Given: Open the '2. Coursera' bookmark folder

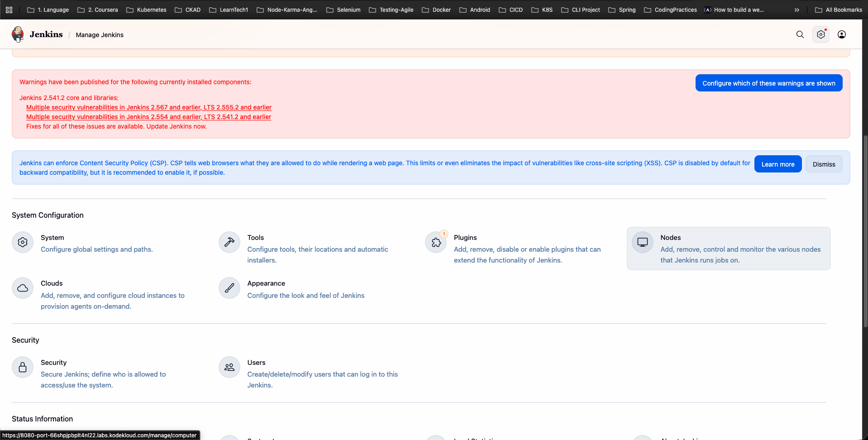Looking at the screenshot, I should (98, 10).
